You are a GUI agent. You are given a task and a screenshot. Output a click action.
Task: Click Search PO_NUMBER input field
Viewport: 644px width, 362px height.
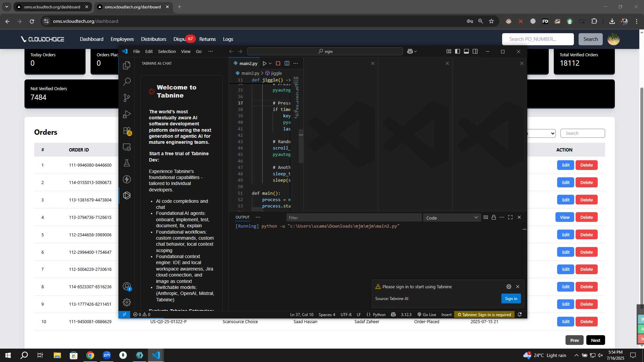coord(538,39)
